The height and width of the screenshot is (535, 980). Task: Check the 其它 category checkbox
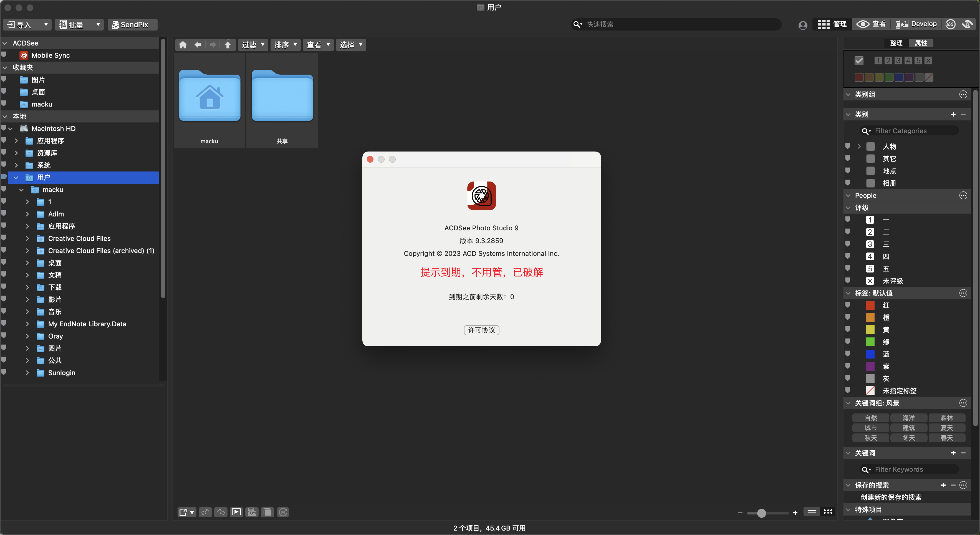pyautogui.click(x=870, y=159)
